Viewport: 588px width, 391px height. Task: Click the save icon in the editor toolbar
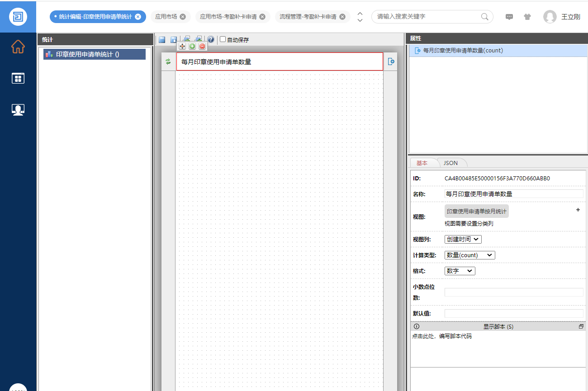(x=161, y=40)
